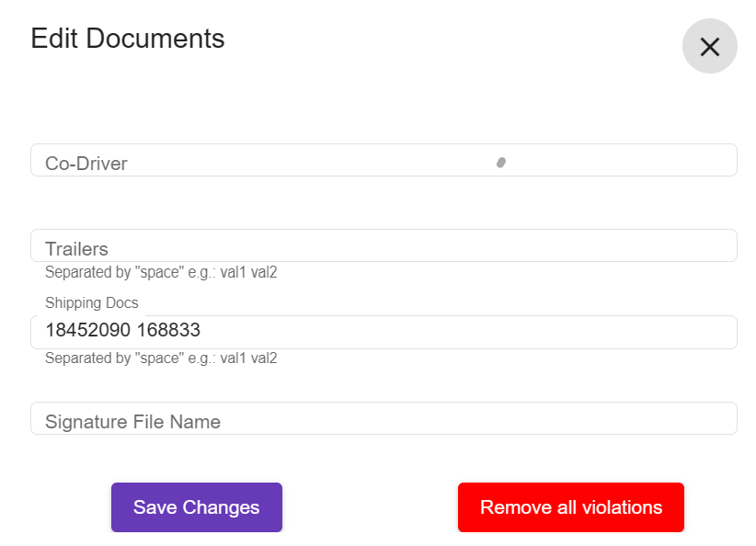
Task: Click the Shipping Docs floating label
Action: coord(92,302)
